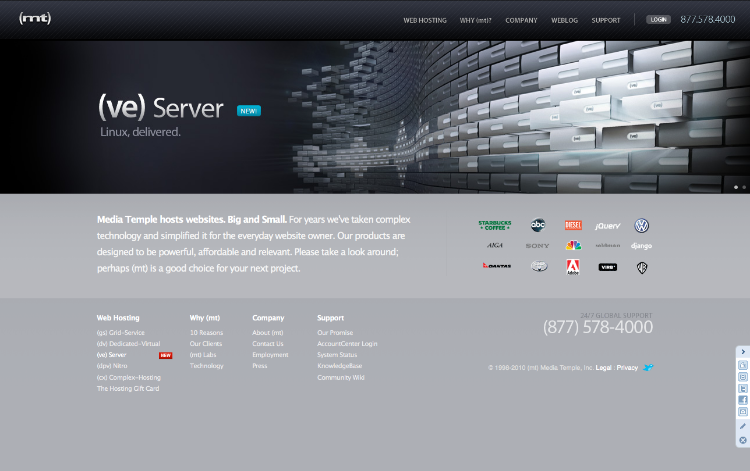
Task: Open the About (mt) link
Action: tap(268, 332)
